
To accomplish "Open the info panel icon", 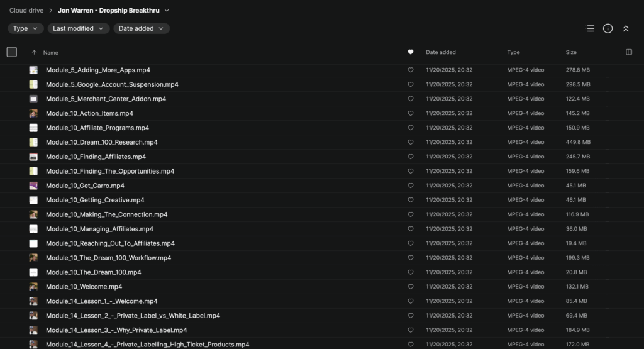I will (x=608, y=28).
